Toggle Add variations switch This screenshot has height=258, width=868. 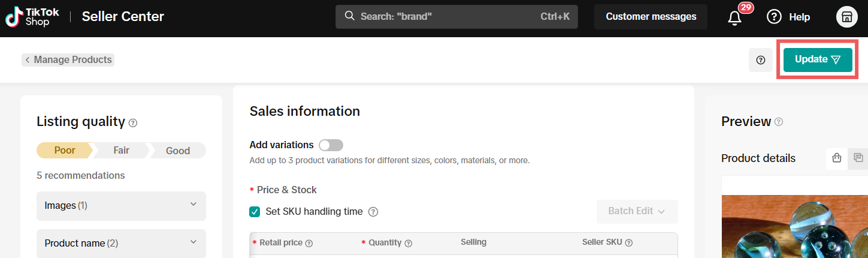pyautogui.click(x=331, y=145)
